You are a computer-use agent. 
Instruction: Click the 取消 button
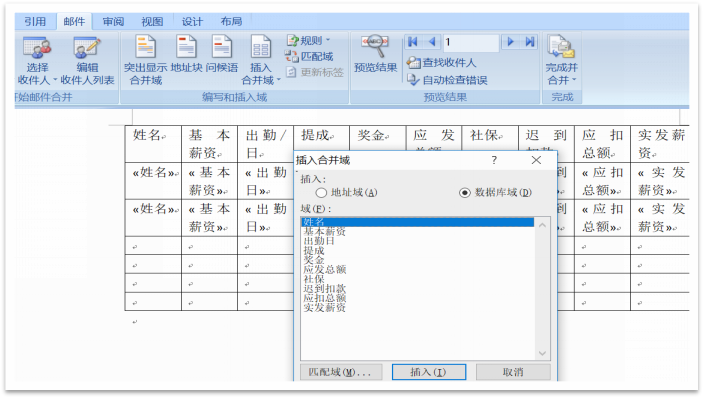(x=513, y=372)
